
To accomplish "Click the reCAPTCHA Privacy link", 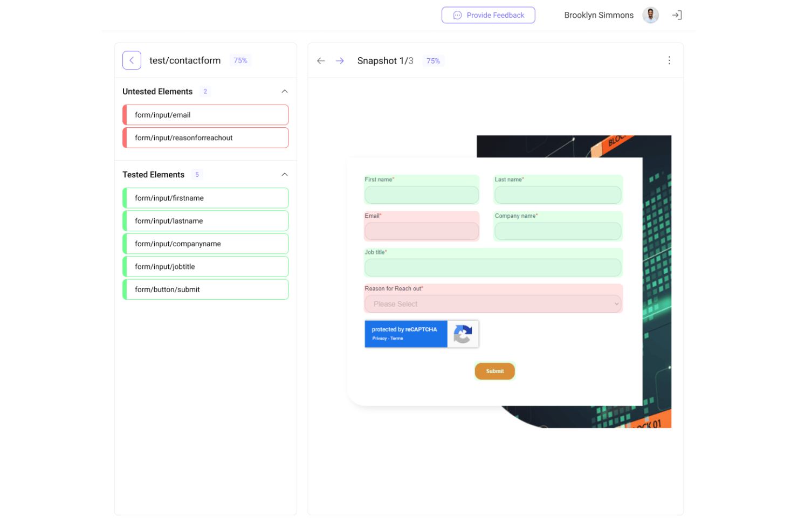I will pos(379,338).
